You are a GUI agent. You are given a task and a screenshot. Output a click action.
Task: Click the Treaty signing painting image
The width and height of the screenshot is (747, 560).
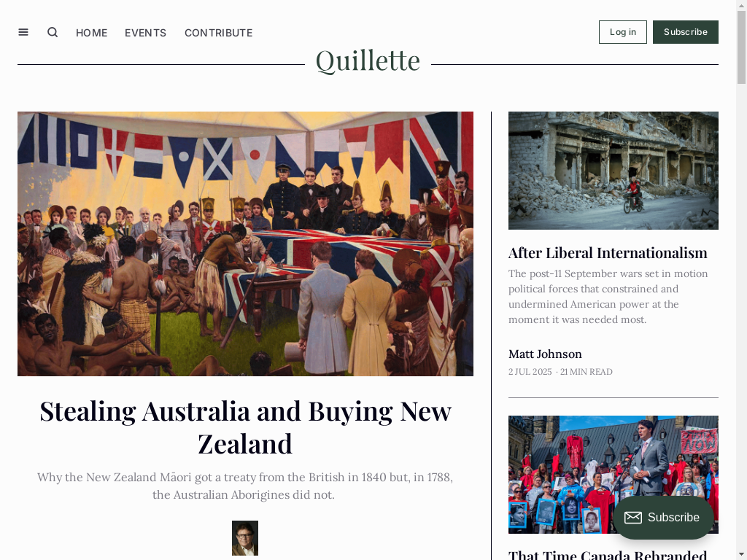[245, 244]
